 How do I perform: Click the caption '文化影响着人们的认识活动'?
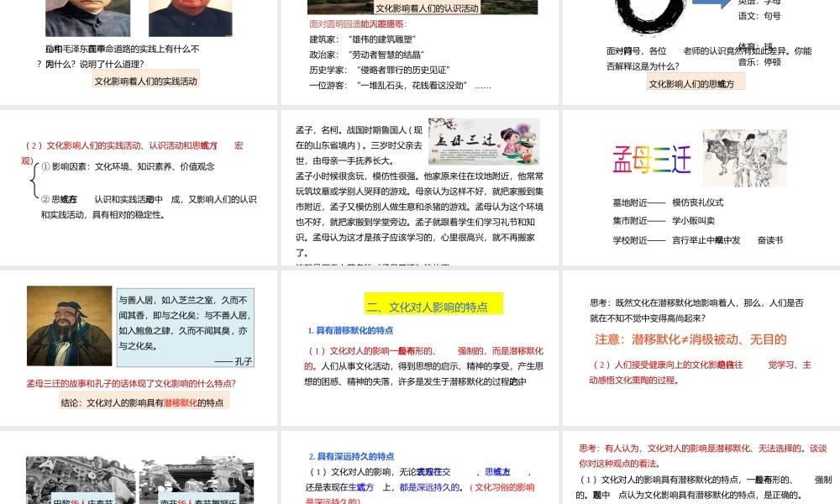(x=427, y=8)
